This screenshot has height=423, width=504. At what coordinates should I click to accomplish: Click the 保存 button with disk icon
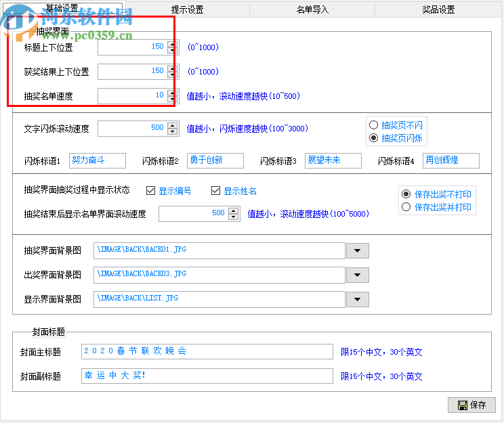pyautogui.click(x=471, y=405)
